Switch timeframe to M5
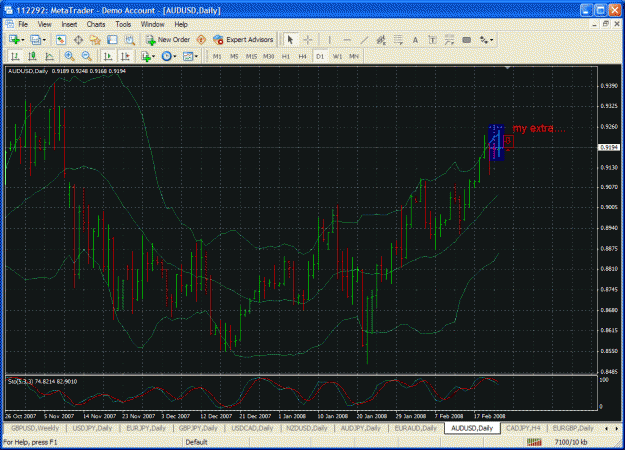Image resolution: width=625 pixels, height=450 pixels. click(x=234, y=56)
